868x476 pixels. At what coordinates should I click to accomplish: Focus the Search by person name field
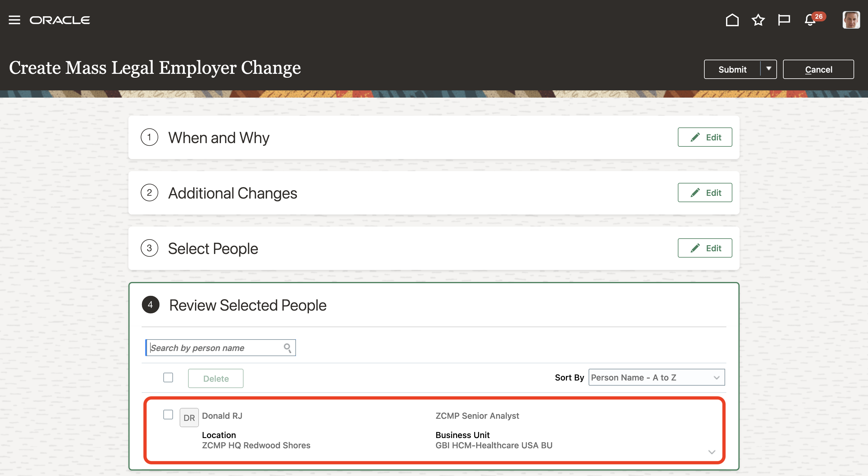pyautogui.click(x=216, y=348)
